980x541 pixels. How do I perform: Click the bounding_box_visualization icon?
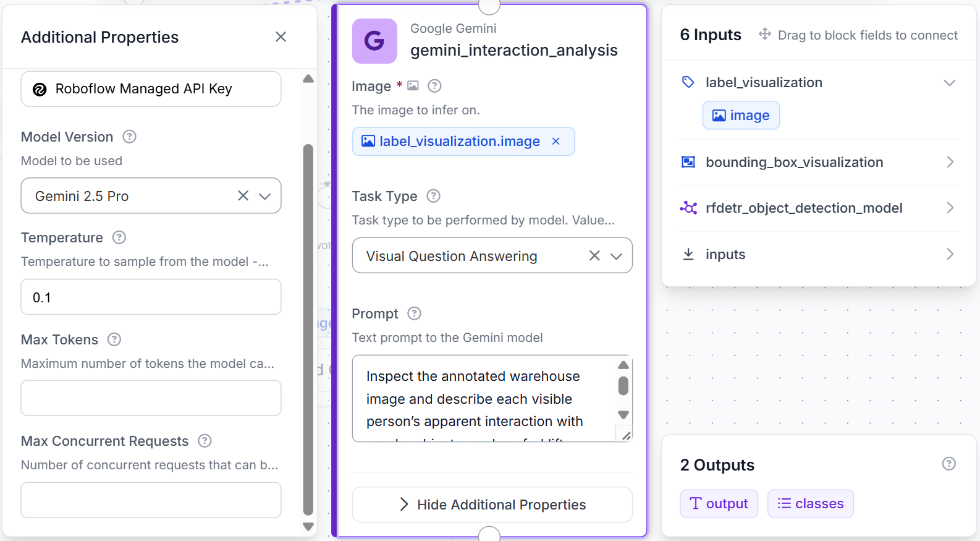tap(688, 162)
